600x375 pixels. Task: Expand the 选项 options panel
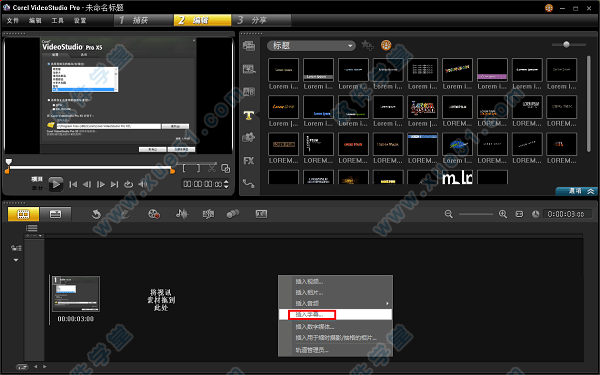(577, 191)
